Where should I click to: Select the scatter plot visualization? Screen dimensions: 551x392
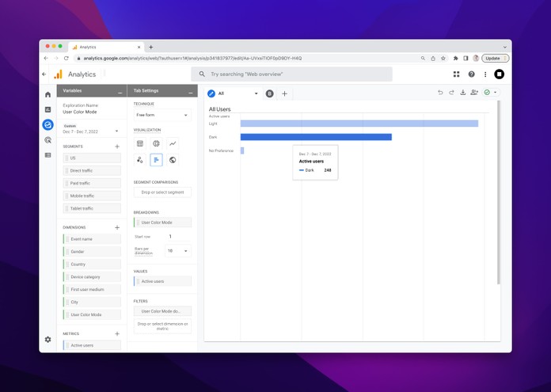pos(140,160)
